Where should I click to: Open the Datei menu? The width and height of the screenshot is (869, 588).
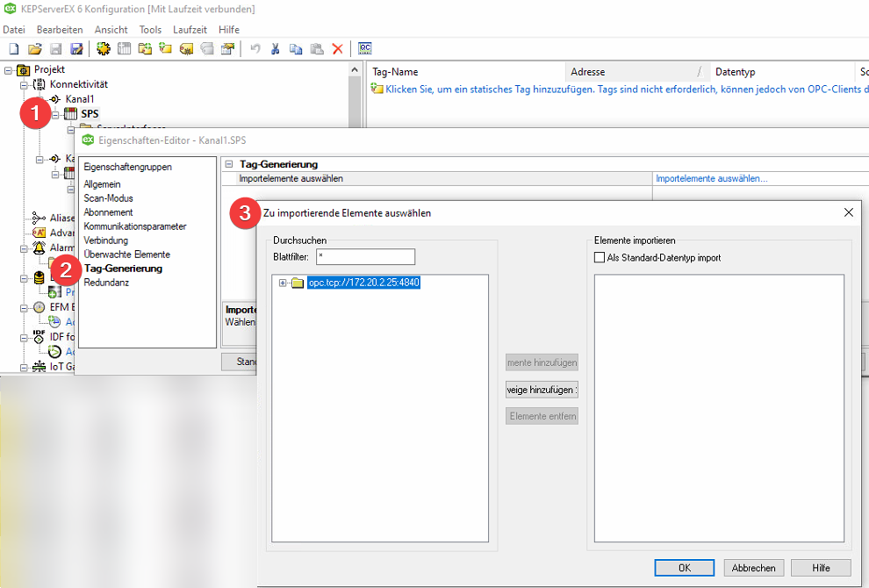click(x=14, y=29)
